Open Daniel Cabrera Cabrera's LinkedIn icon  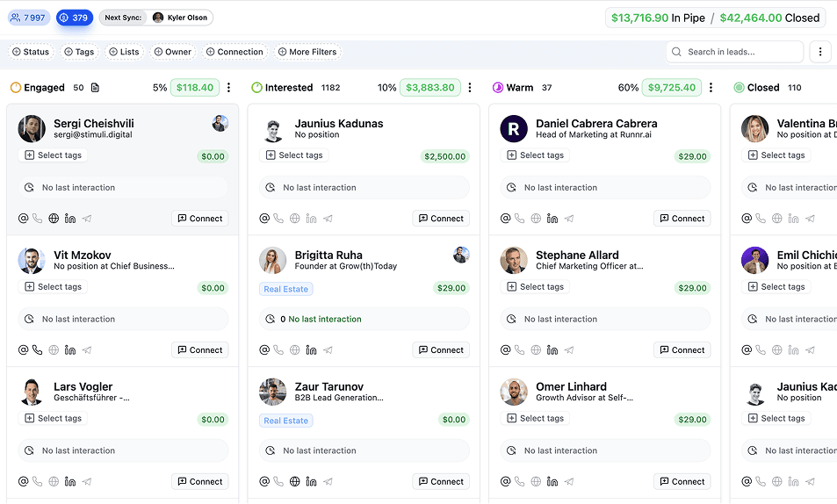click(x=552, y=219)
